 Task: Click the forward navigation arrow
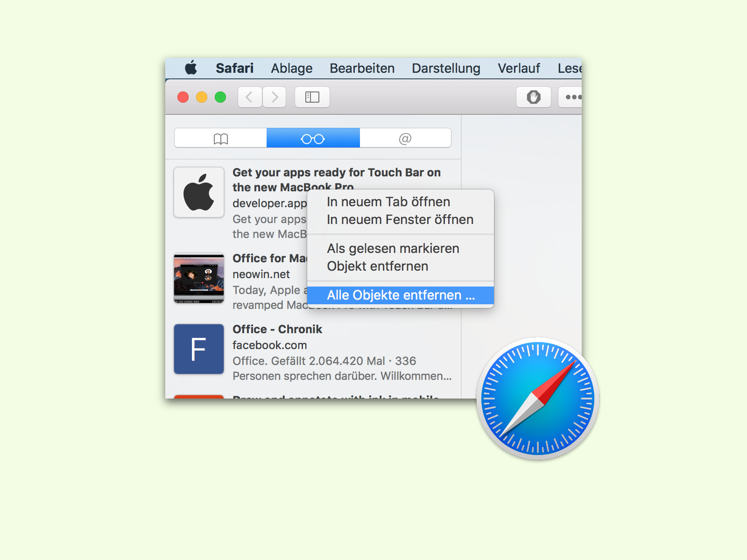275,97
